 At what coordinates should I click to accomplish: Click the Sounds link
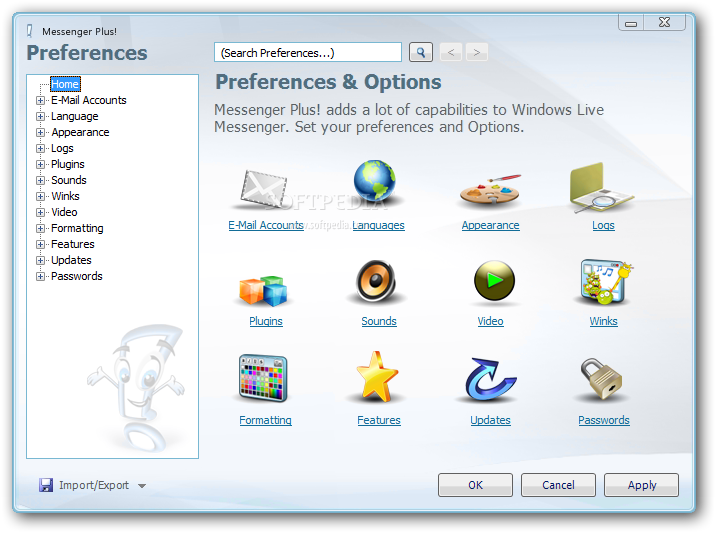pos(379,321)
